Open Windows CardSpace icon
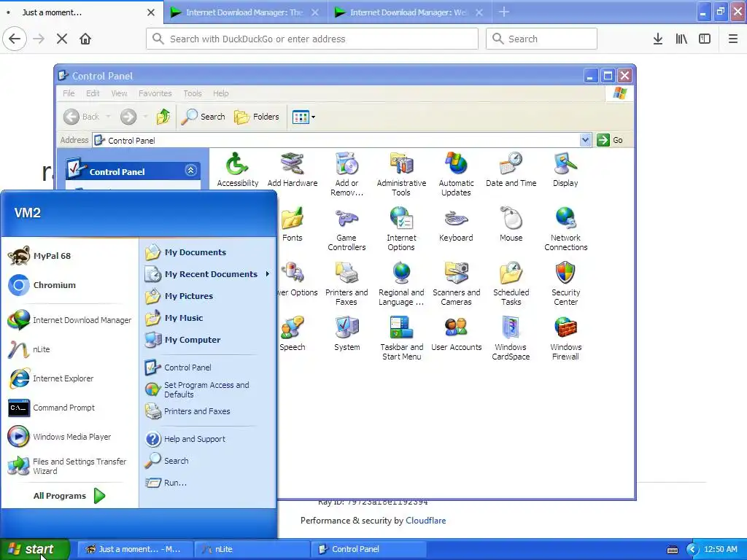 [x=511, y=338]
